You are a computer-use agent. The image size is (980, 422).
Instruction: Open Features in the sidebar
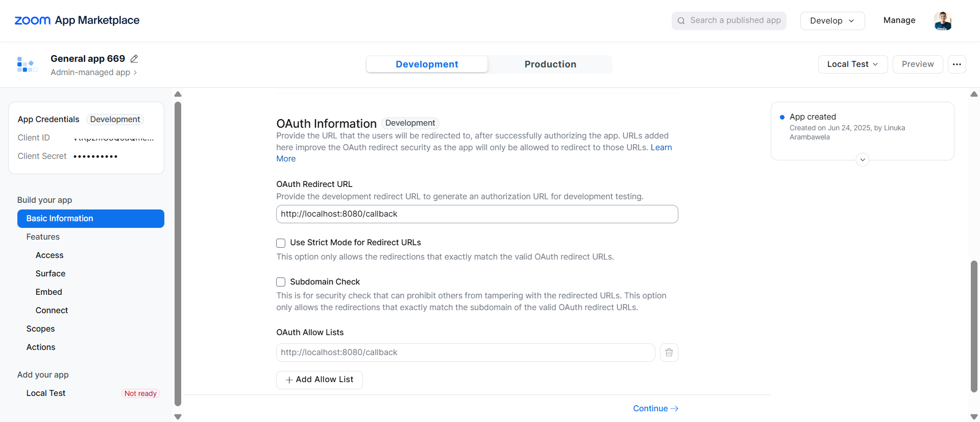[x=43, y=237]
